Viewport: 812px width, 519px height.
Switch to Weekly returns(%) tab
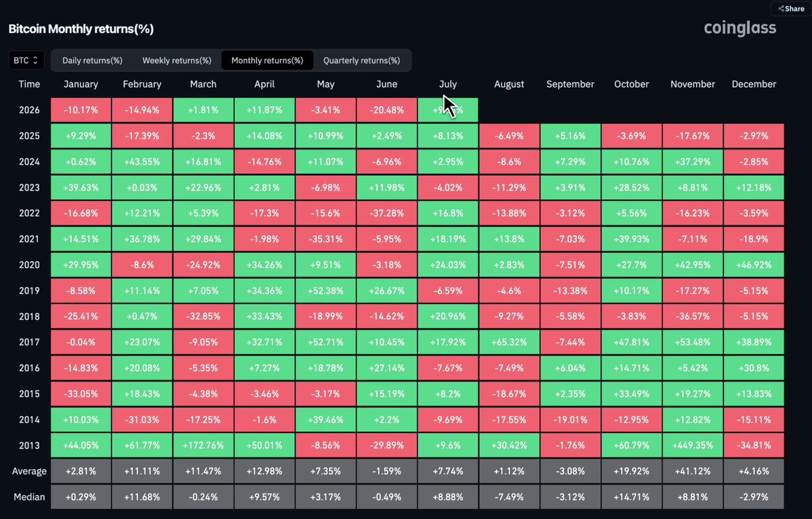pos(177,60)
